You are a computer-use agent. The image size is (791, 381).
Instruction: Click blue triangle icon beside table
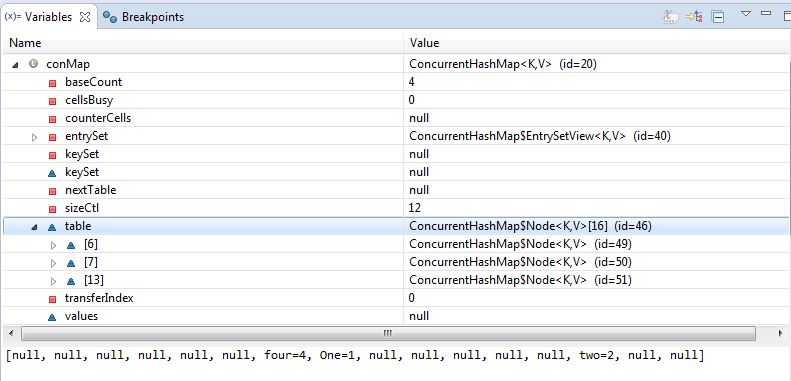pos(52,228)
